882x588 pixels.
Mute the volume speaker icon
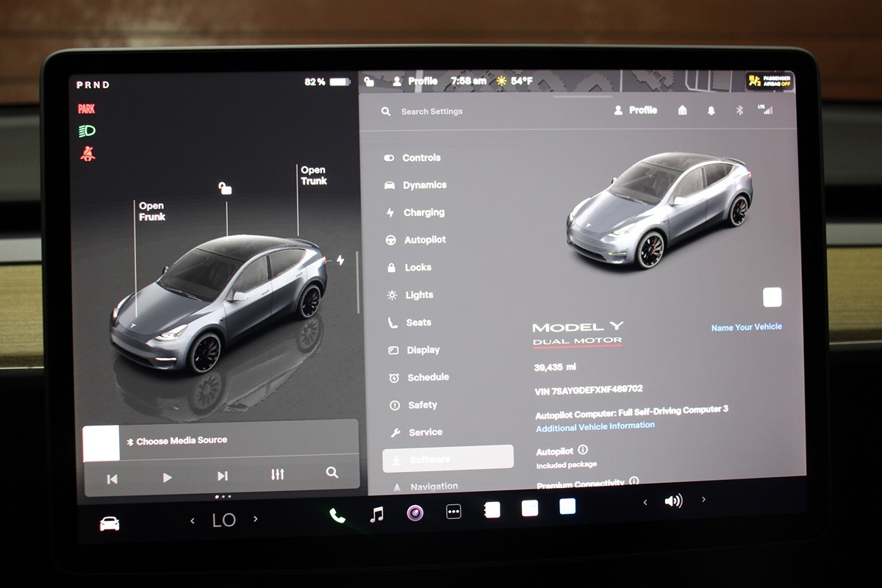[x=673, y=501]
